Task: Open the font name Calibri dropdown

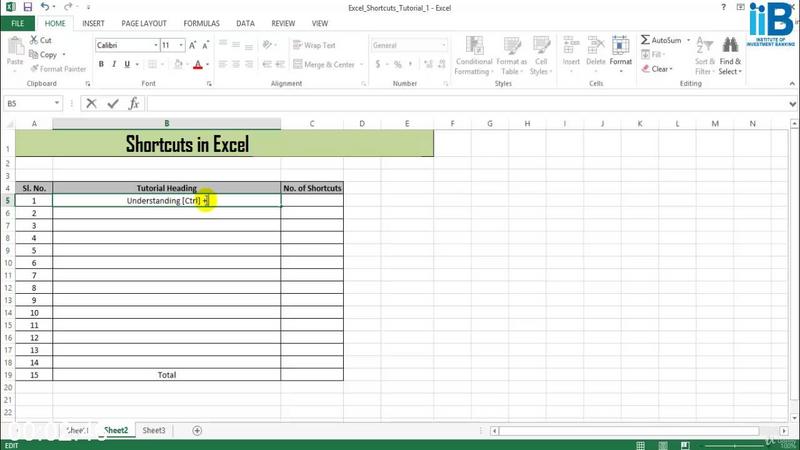Action: (x=156, y=45)
